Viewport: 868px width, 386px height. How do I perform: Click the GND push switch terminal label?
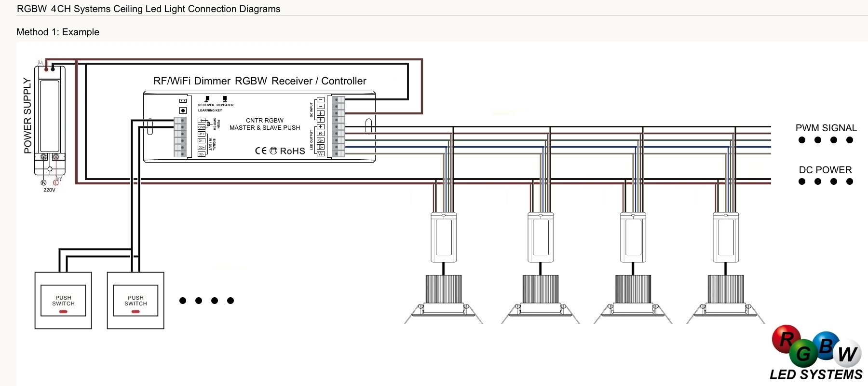pos(202,127)
